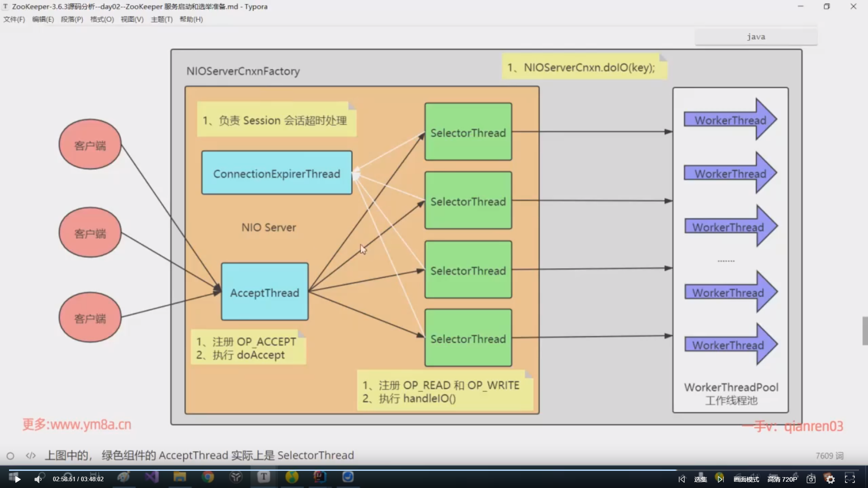Screen dimensions: 868x488
Task: Skip to the next video
Action: [721, 479]
